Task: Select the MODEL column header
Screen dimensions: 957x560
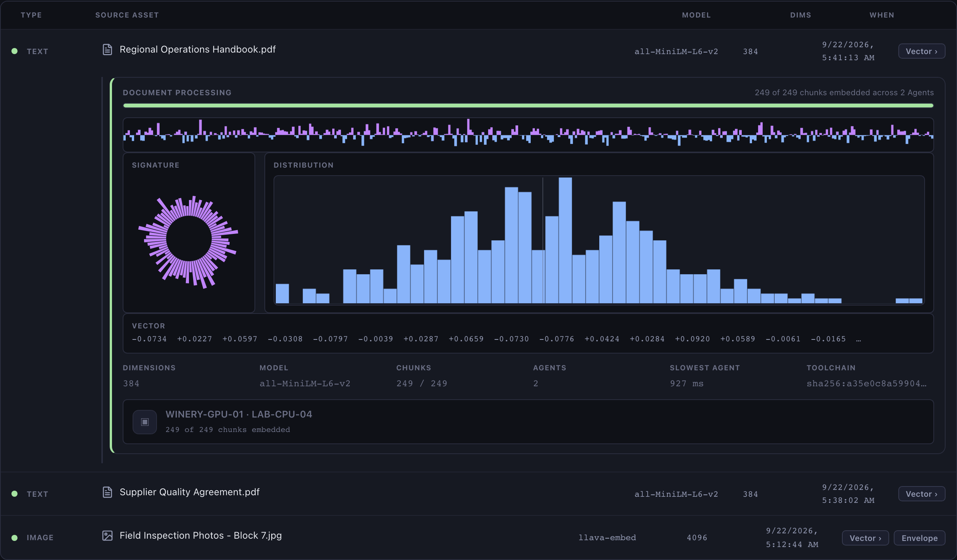Action: 696,15
